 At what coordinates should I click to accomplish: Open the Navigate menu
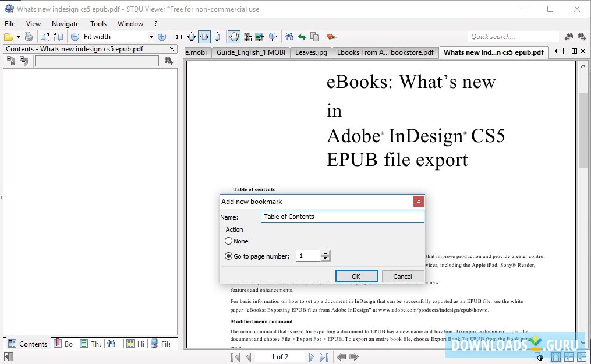65,23
